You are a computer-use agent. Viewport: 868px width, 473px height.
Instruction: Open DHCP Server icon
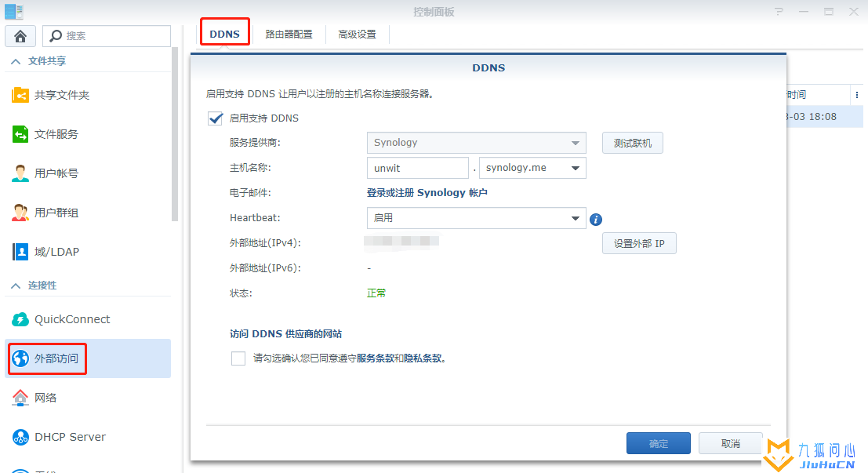pos(20,437)
